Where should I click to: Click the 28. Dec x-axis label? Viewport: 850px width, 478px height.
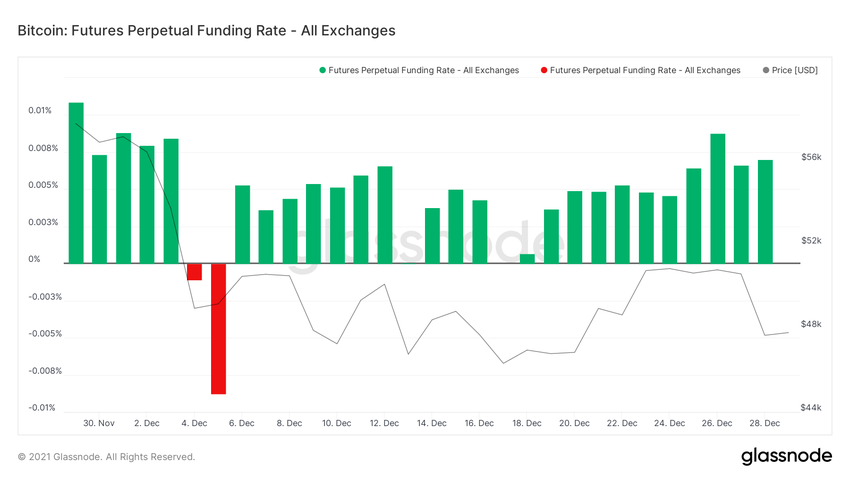tap(764, 423)
